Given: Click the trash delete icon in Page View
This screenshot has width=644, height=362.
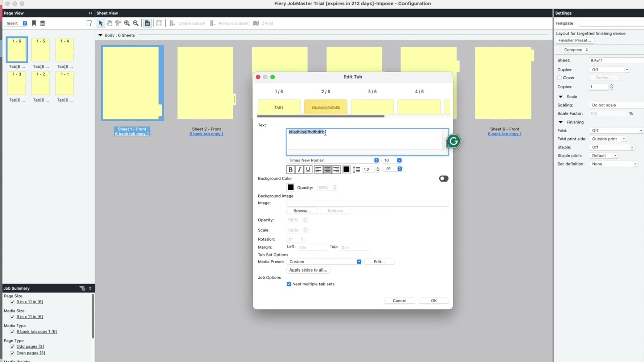Looking at the screenshot, I should click(42, 23).
